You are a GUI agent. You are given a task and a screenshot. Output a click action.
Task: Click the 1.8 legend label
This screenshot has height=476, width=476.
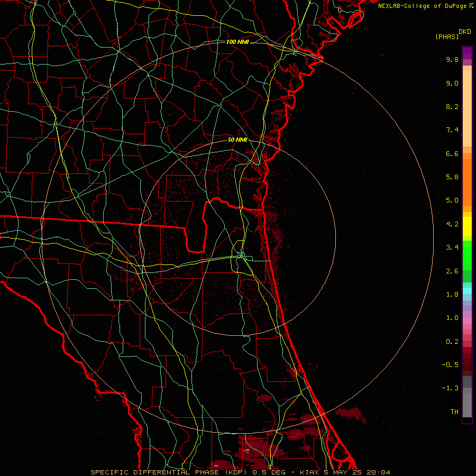(452, 295)
